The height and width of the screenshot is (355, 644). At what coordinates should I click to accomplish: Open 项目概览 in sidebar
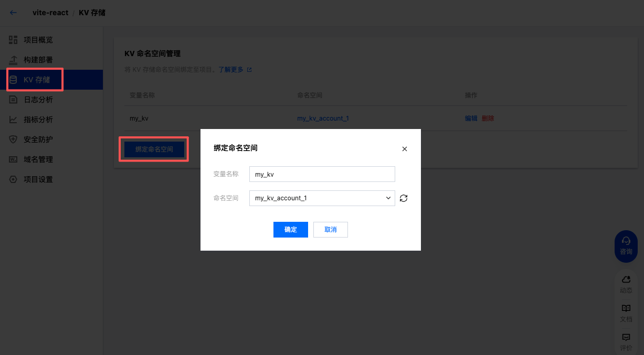tap(38, 40)
